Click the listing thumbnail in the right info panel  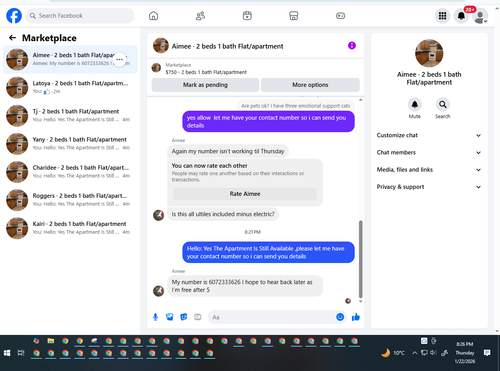[429, 53]
